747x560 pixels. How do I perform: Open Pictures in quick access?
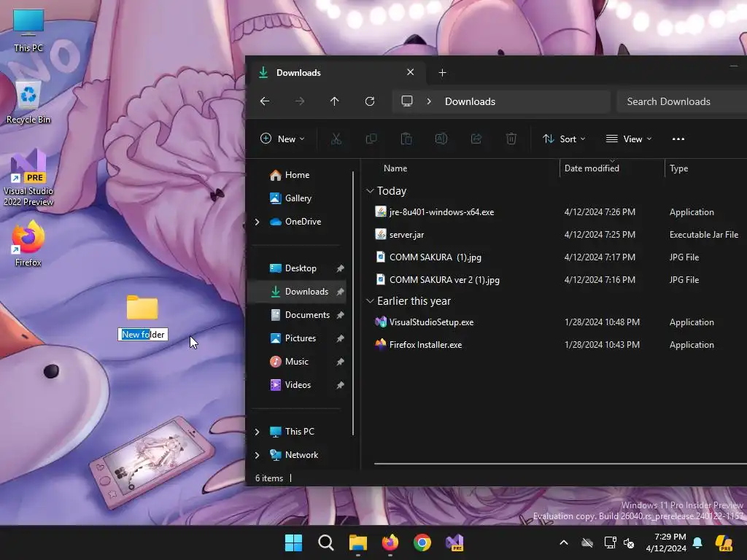pos(300,338)
